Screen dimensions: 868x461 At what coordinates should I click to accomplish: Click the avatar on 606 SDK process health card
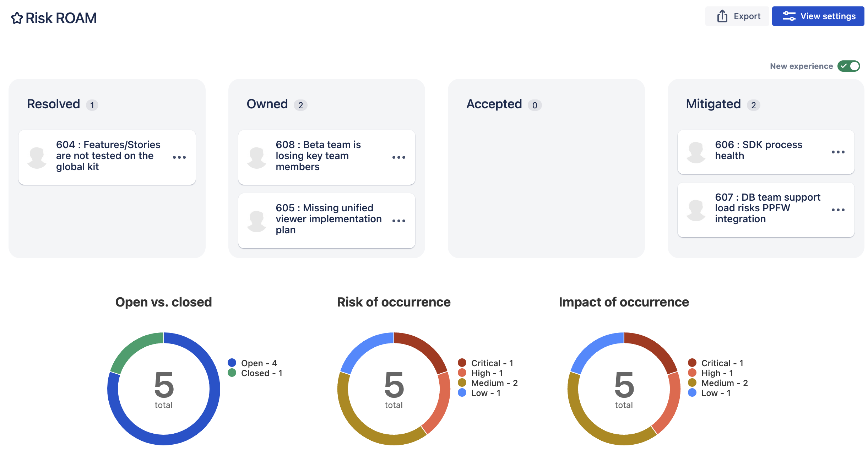(696, 152)
